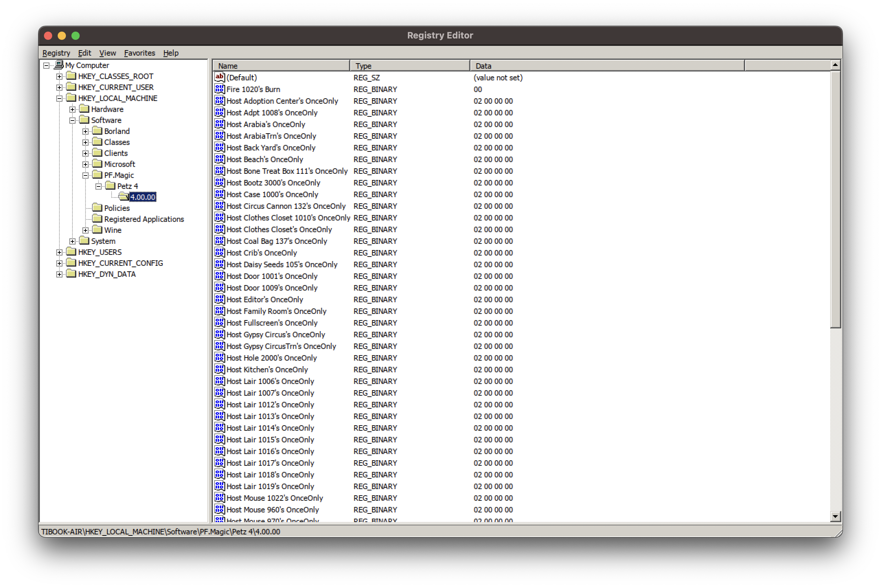Click the HKEY_DYN_DATA folder icon
Viewport: 881px width, 588px height.
coord(71,274)
